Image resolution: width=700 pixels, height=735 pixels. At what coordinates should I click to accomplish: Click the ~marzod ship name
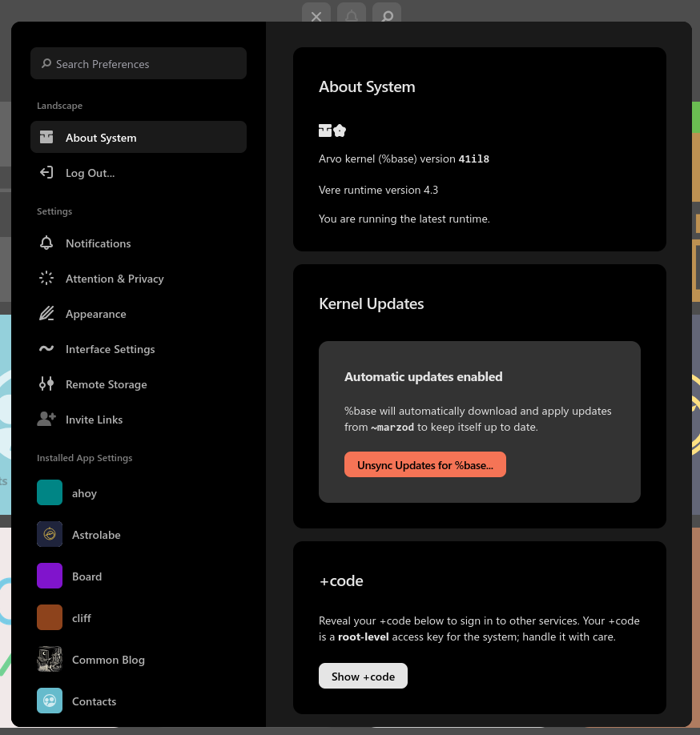392,427
